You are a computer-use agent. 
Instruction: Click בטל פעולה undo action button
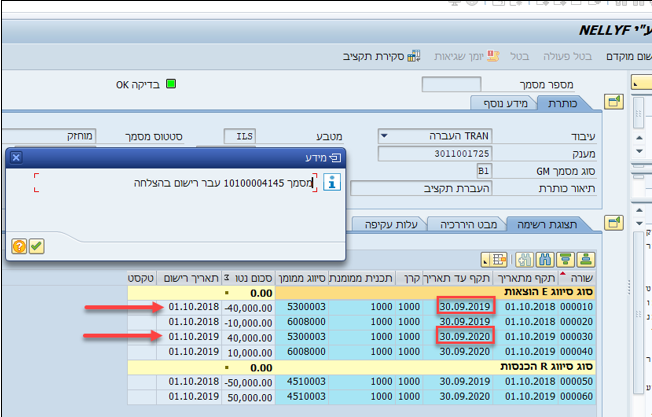[567, 56]
